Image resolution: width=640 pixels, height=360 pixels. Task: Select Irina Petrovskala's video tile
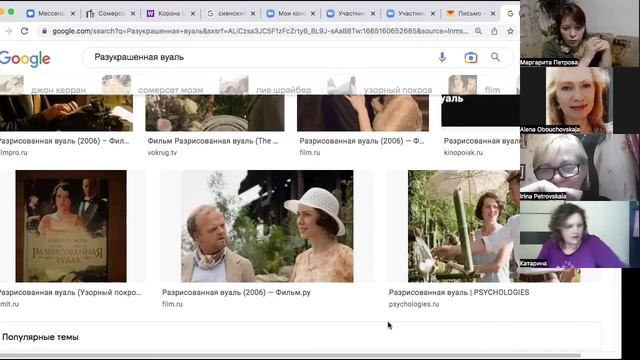pos(580,167)
